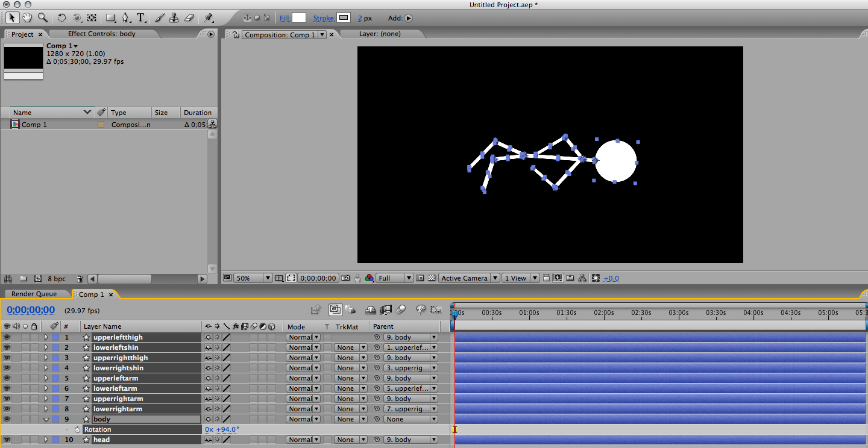The height and width of the screenshot is (448, 868).
Task: Click the Timeline button in viewer footer
Action: tap(570, 278)
